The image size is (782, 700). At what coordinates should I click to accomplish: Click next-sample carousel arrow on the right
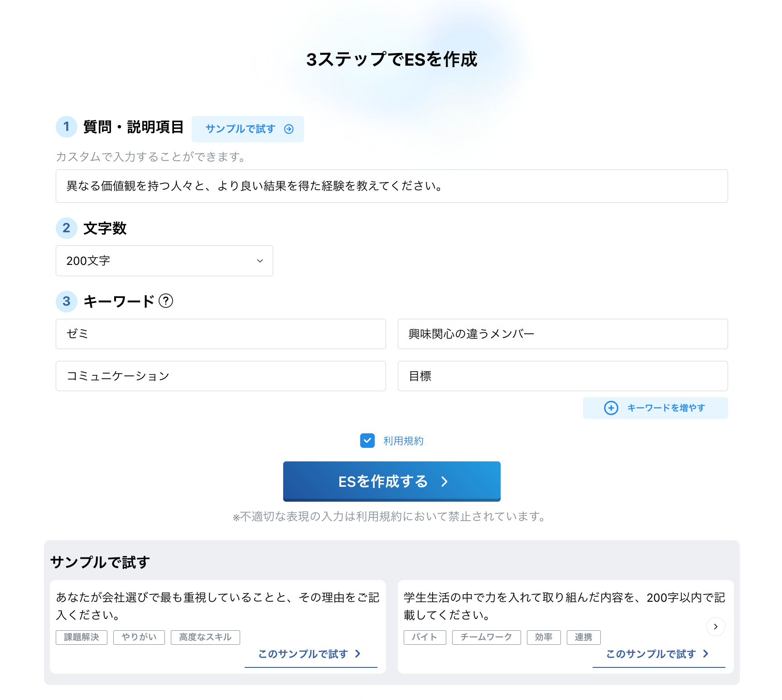(x=716, y=627)
